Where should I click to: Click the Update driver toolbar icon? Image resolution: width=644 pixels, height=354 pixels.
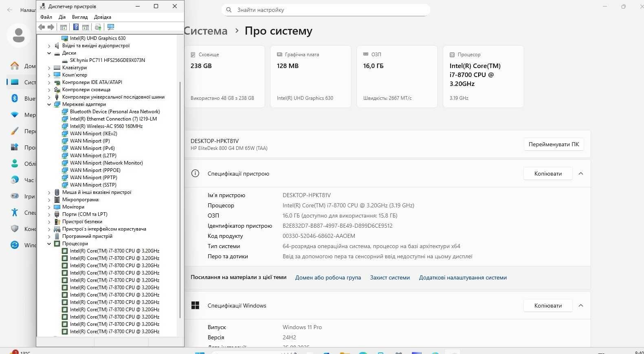click(98, 27)
